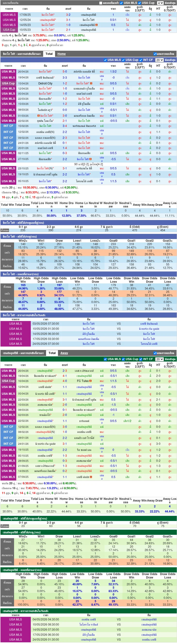The width and height of the screenshot is (177, 644).
Task: Click the 4-0 score against FC Tulsa
Action: click(65, 381)
